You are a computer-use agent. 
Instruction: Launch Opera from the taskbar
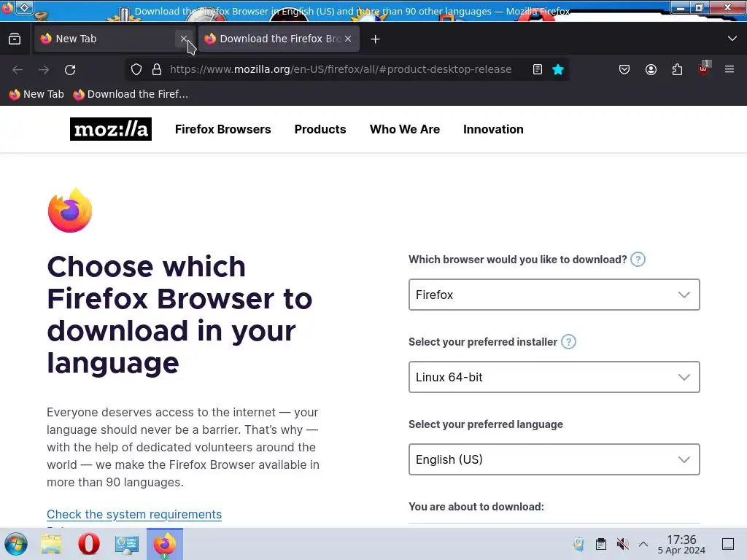point(88,544)
